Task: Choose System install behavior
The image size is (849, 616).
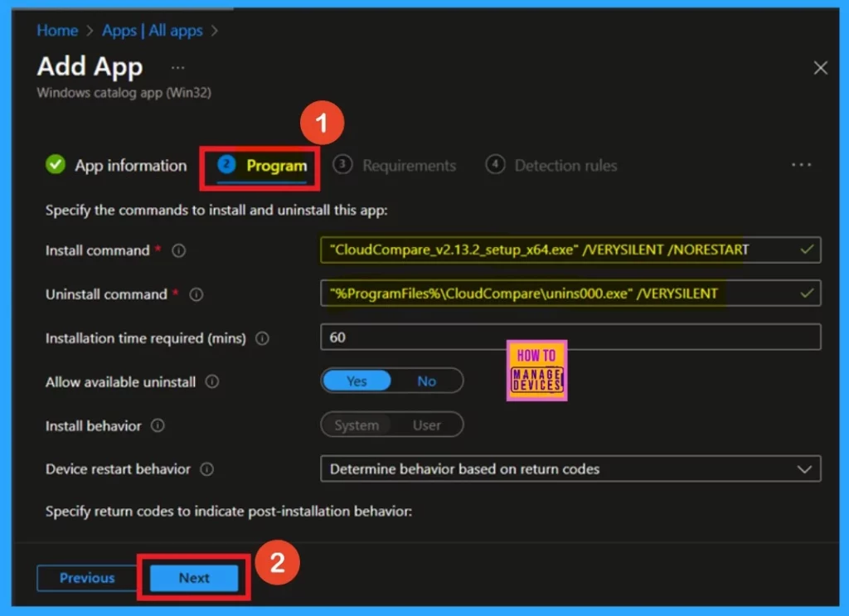Action: click(x=357, y=425)
